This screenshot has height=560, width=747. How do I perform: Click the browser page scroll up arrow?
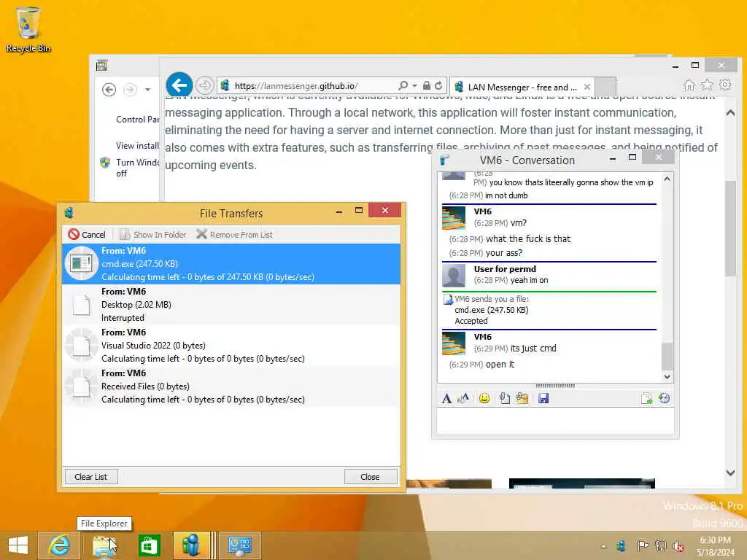click(x=730, y=113)
